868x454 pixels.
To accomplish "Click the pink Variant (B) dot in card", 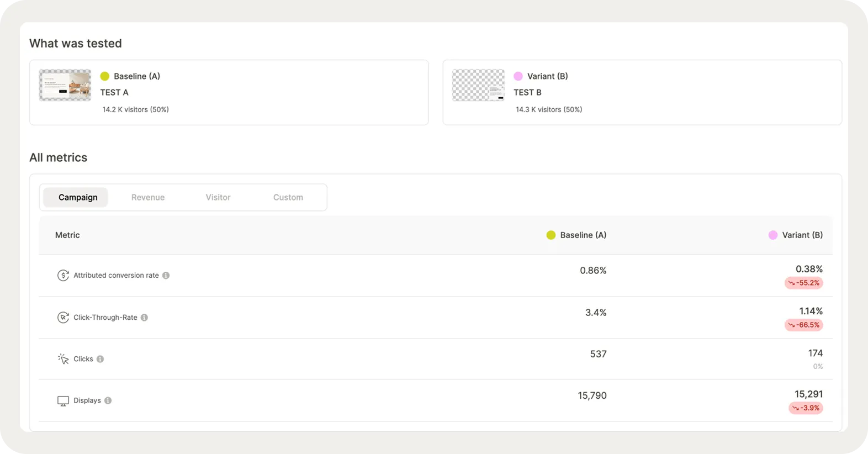I will coord(518,76).
